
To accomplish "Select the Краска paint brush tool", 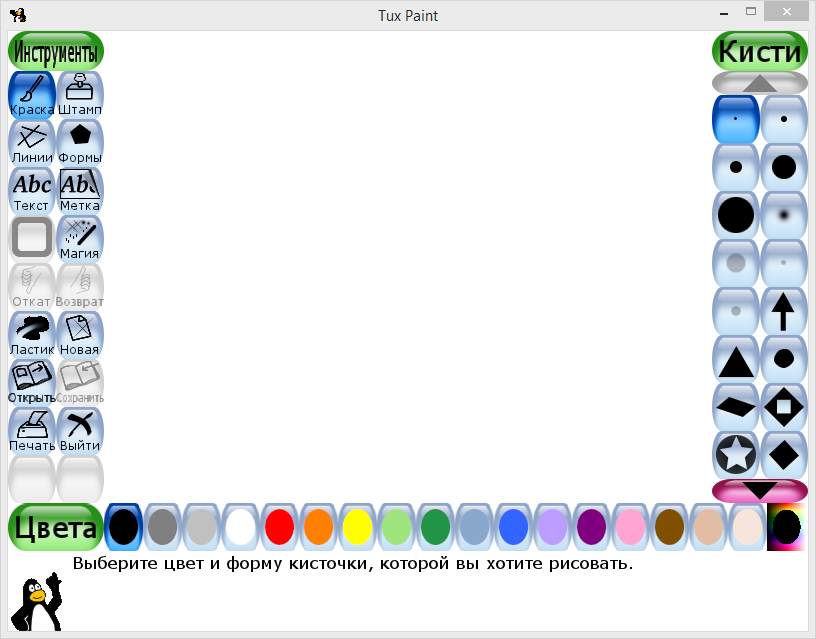I will click(x=32, y=95).
